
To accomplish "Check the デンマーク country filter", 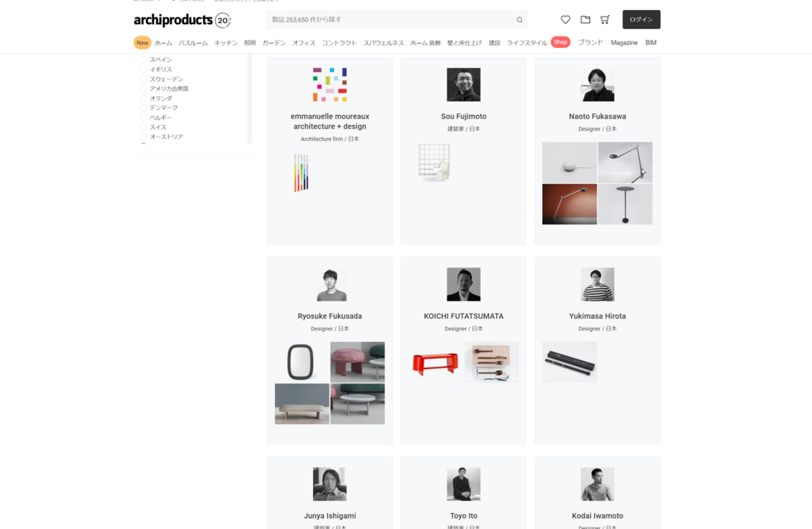I will (x=143, y=108).
